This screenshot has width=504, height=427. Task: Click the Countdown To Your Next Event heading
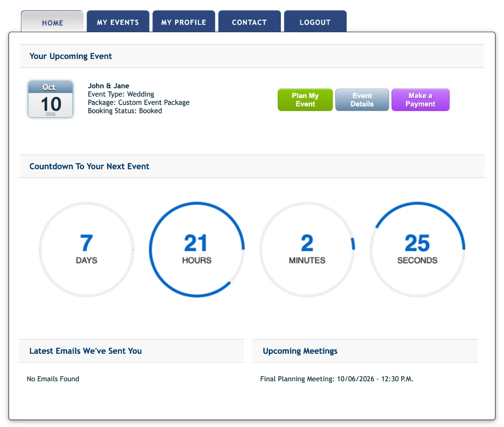pyautogui.click(x=89, y=166)
